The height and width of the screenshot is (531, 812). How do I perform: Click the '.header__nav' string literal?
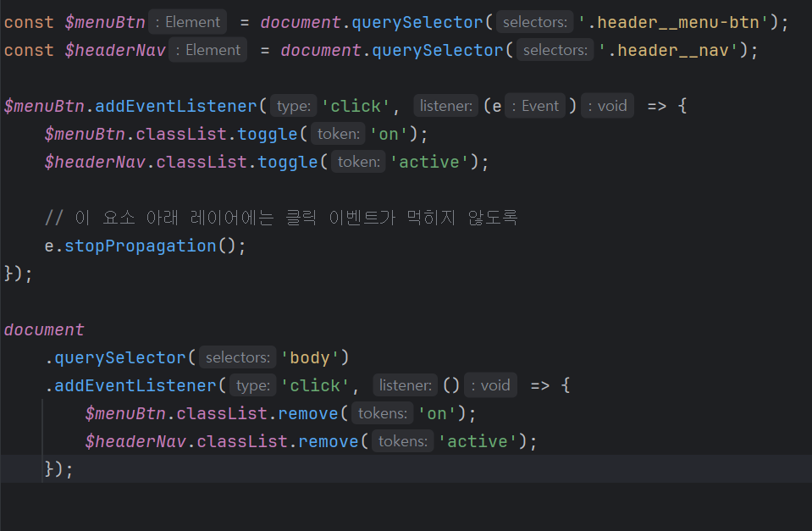coord(668,50)
